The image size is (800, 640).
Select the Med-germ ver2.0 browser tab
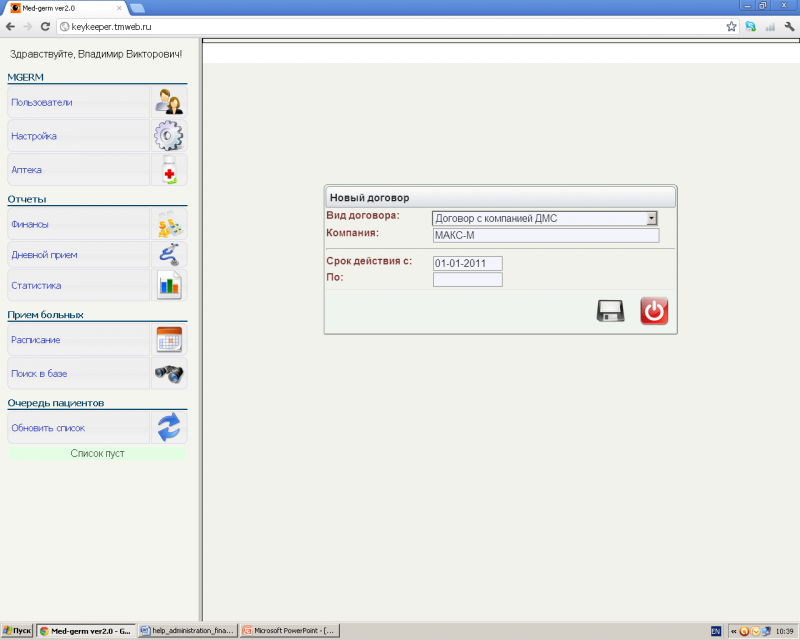[x=60, y=8]
